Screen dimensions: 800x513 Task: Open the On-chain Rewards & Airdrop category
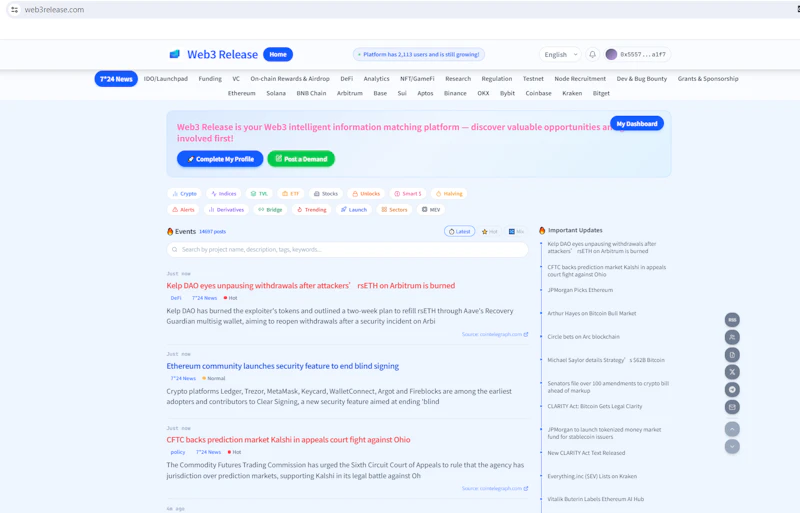pyautogui.click(x=290, y=79)
